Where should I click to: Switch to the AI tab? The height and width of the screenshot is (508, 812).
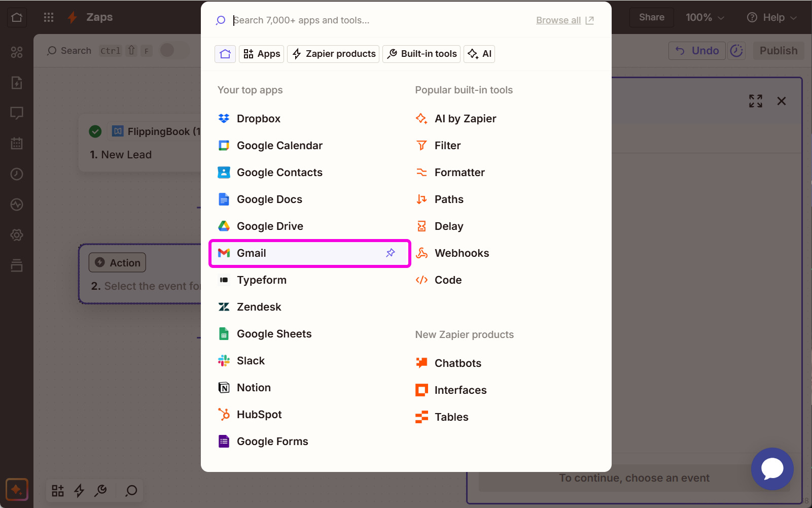coord(479,54)
